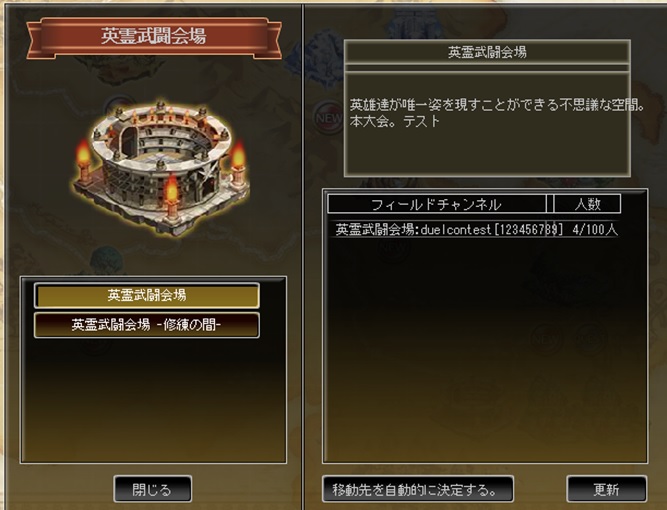667x510 pixels.
Task: Select the duelcontest[123456789] channel row
Action: [476, 230]
